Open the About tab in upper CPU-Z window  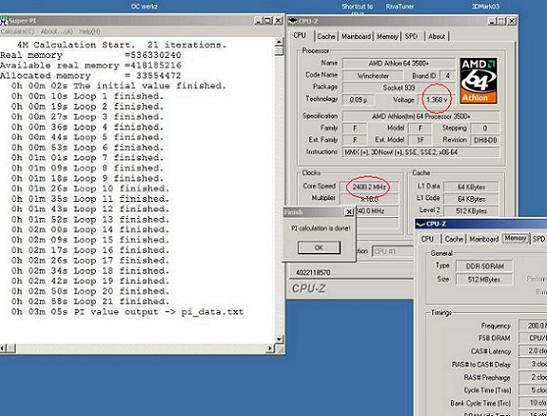pyautogui.click(x=436, y=36)
